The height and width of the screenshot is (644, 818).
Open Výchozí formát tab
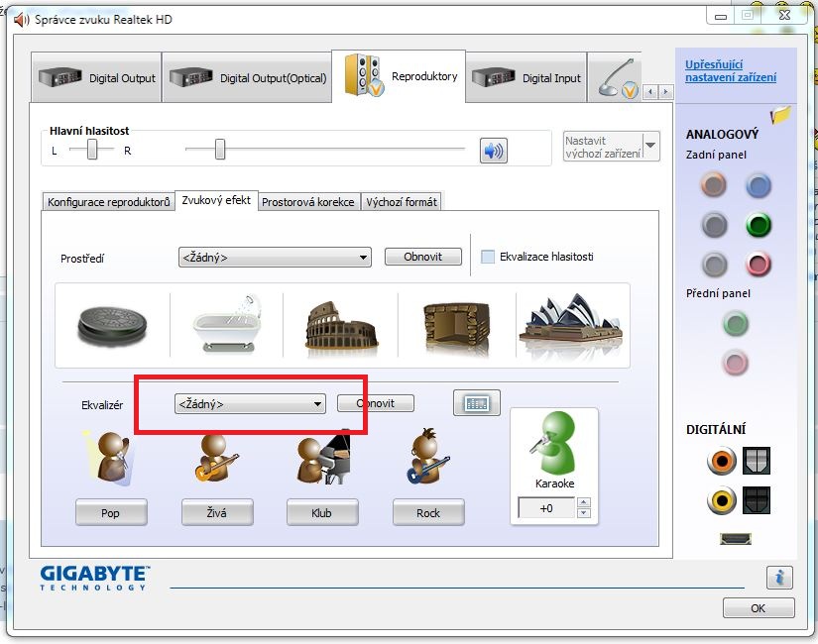click(x=402, y=202)
